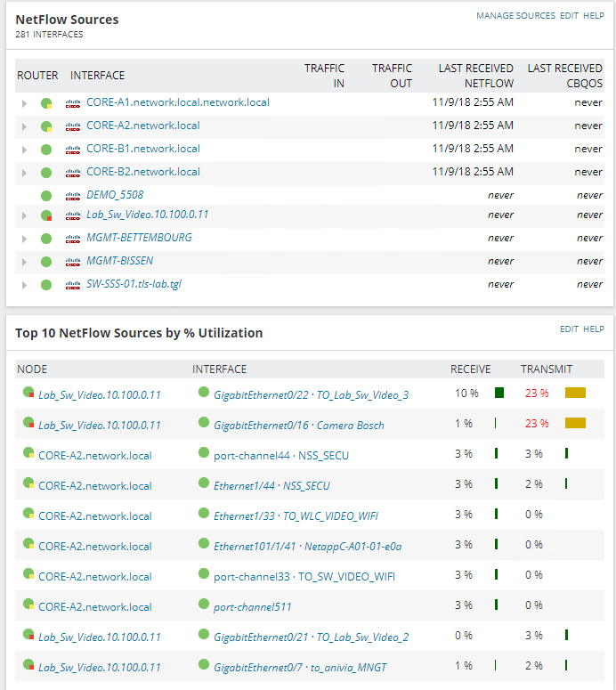Click the RECEIVE column header
Screen dimensions: 616x690
pos(470,369)
